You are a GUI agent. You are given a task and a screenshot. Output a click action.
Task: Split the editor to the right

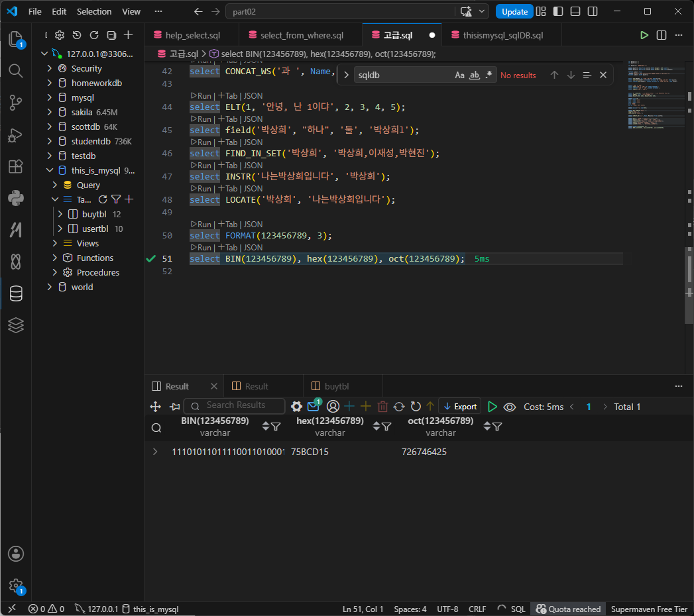point(662,35)
